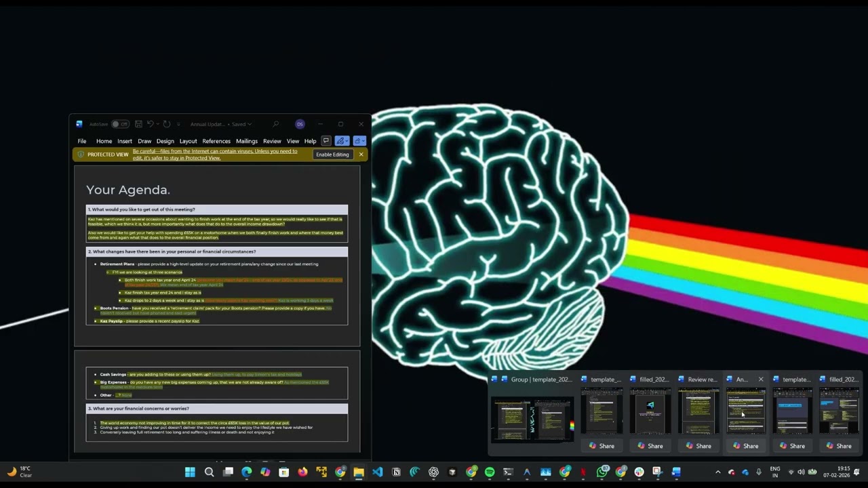The width and height of the screenshot is (868, 488).
Task: Click the Save icon in Word title bar
Action: pyautogui.click(x=138, y=124)
